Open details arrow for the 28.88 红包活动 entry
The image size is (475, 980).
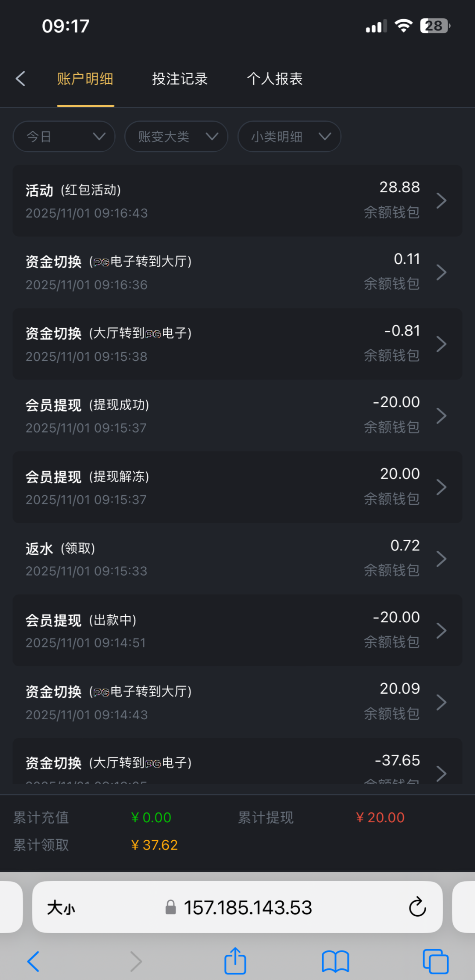tap(441, 200)
